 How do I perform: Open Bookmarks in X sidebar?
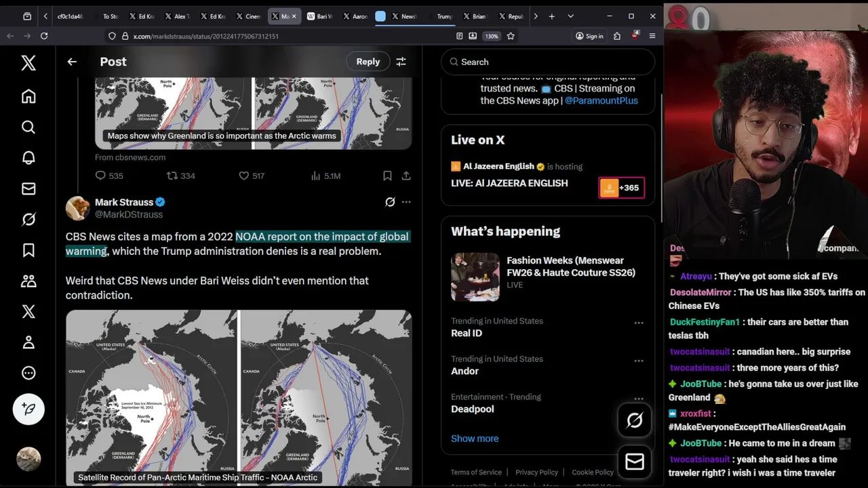tap(28, 250)
